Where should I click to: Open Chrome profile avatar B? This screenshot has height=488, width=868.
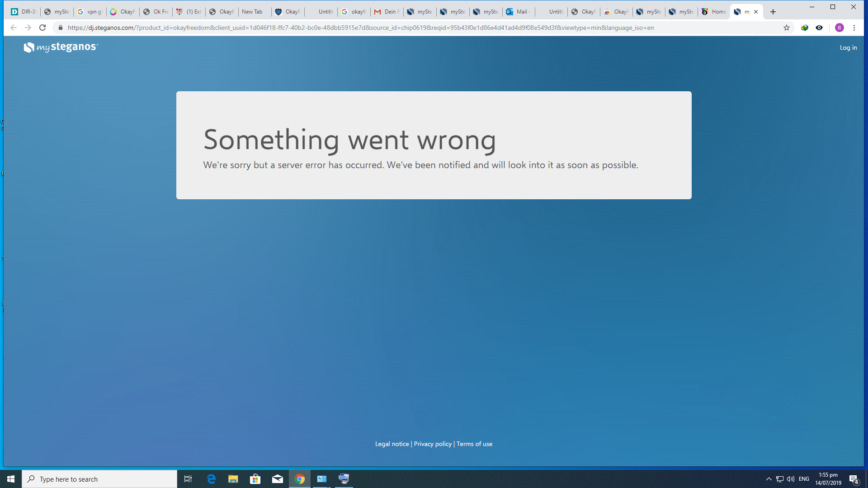click(x=840, y=28)
